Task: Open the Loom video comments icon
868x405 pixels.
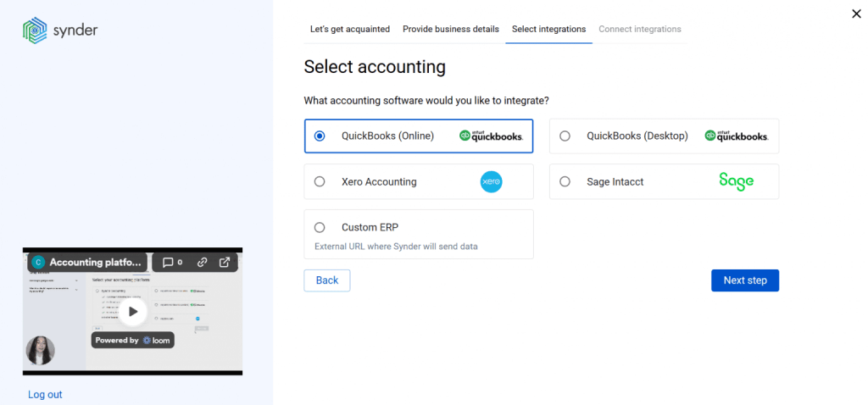Action: pyautogui.click(x=173, y=263)
